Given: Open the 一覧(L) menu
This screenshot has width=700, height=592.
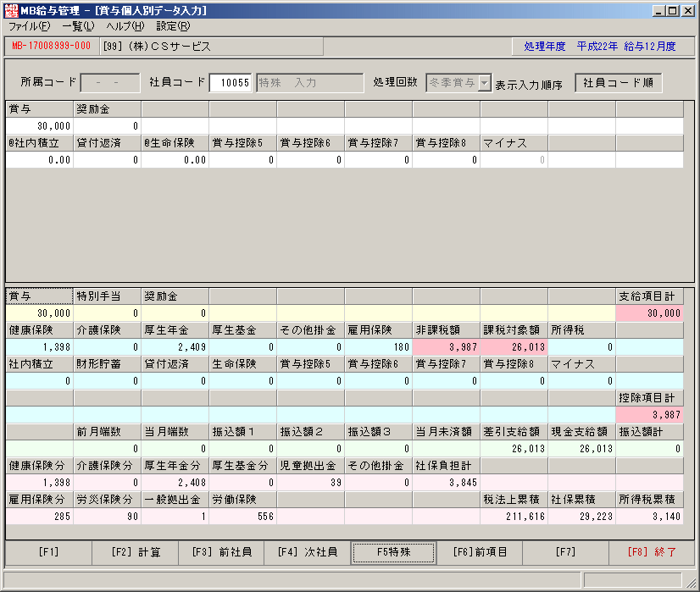Looking at the screenshot, I should [x=79, y=26].
